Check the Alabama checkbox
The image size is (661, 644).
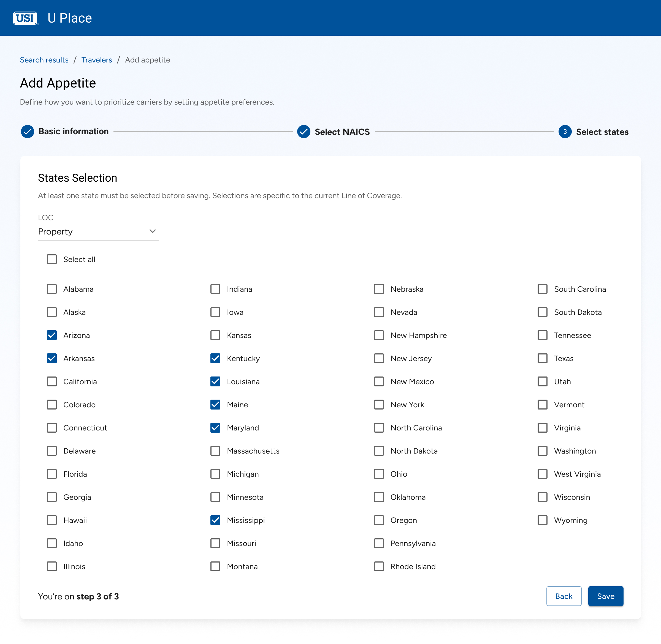[52, 289]
